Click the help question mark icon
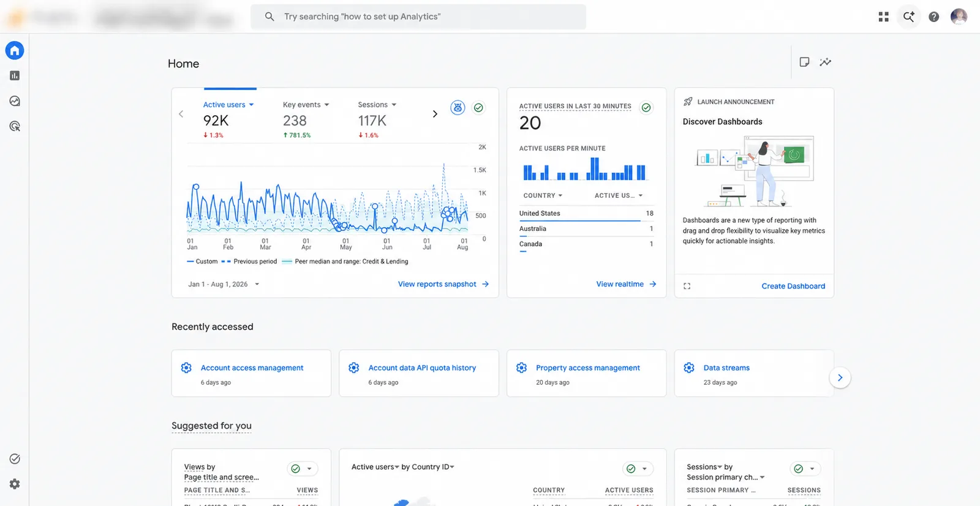Image resolution: width=980 pixels, height=506 pixels. 933,17
